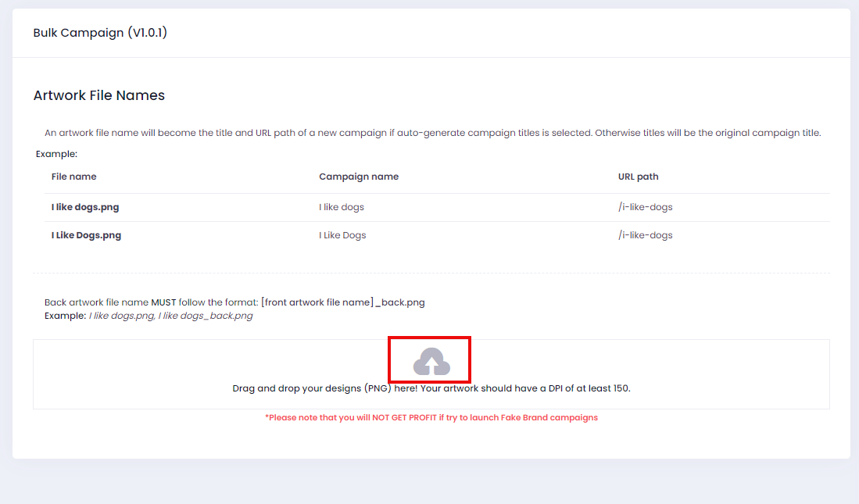
Task: Click the /i-like-dogs URL path in first row
Action: point(646,207)
